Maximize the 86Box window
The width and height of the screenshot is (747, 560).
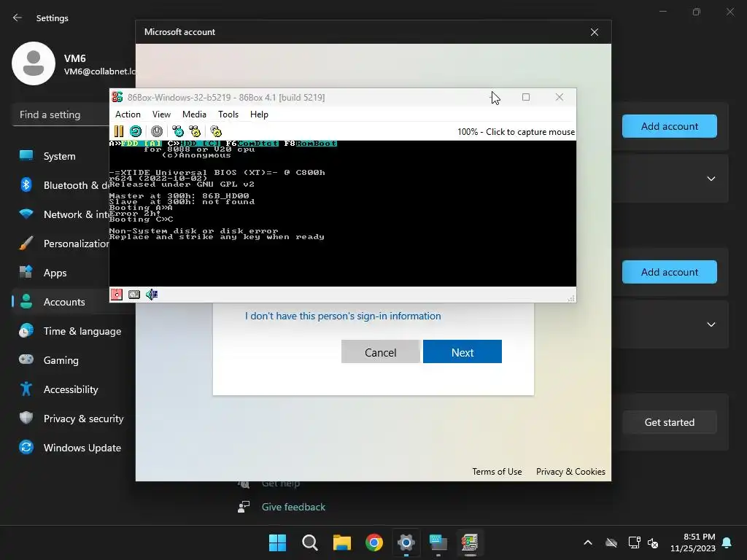coord(526,97)
